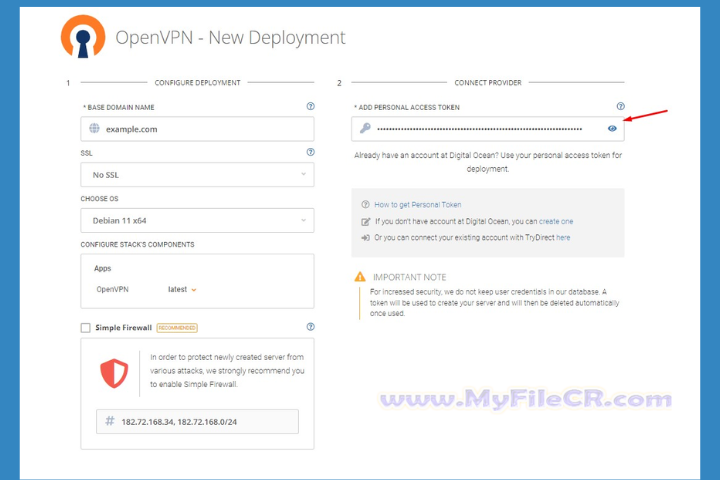Open help icon for Base Domain Name

[310, 106]
